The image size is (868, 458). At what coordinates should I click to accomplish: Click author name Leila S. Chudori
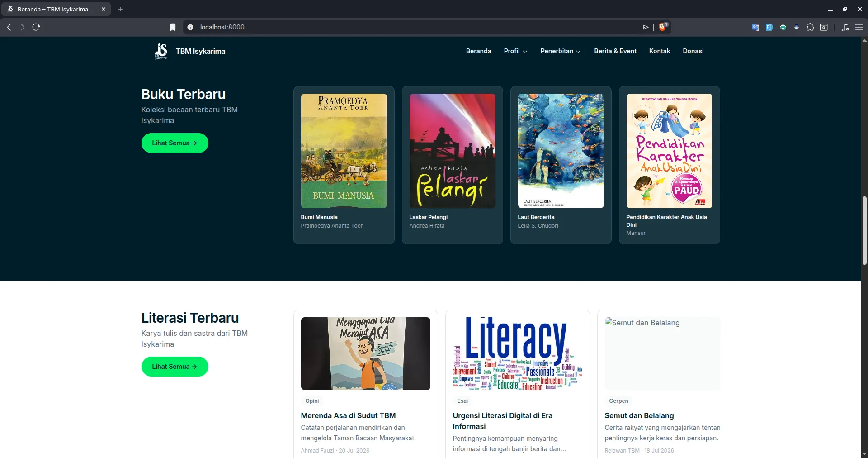point(538,226)
